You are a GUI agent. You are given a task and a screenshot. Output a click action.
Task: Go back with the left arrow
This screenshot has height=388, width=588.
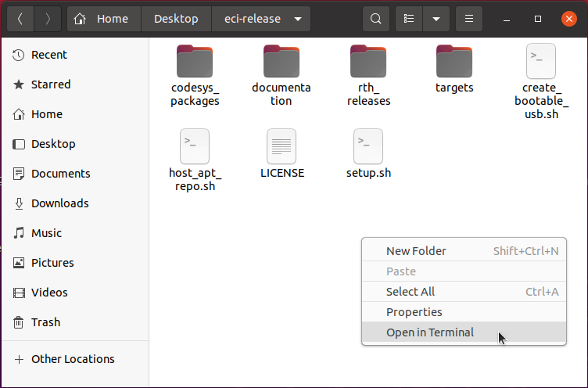pyautogui.click(x=20, y=19)
